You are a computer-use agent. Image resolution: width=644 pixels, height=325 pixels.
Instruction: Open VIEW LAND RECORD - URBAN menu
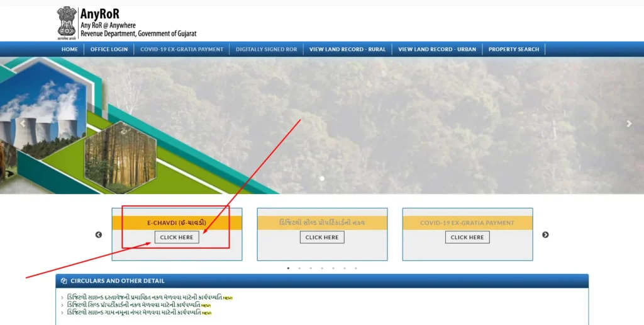click(x=437, y=49)
